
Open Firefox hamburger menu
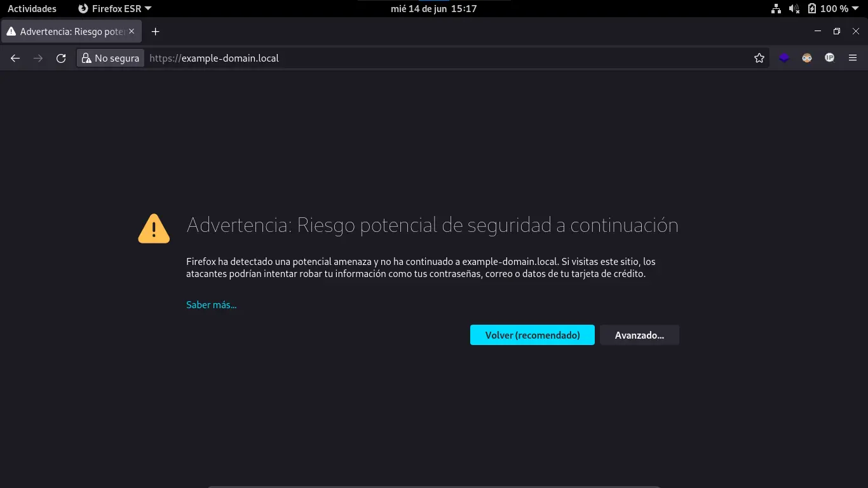[853, 58]
